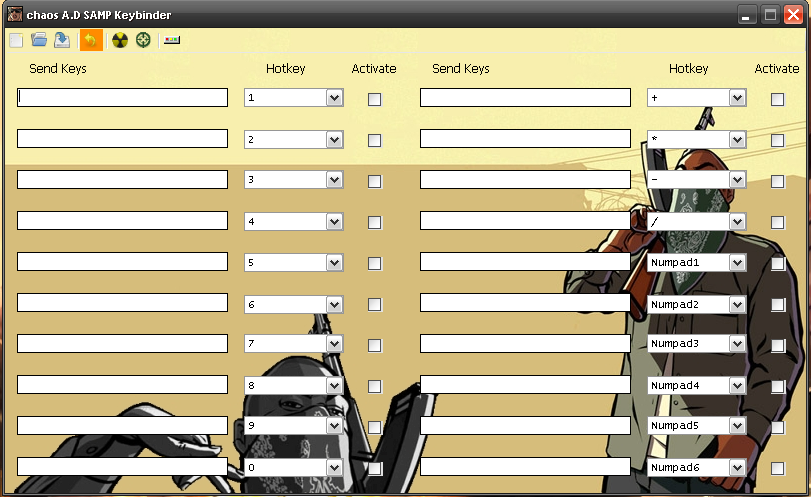Toggle Activate checkbox for the + hotkey
Viewport: 811px width, 497px height.
coord(777,99)
